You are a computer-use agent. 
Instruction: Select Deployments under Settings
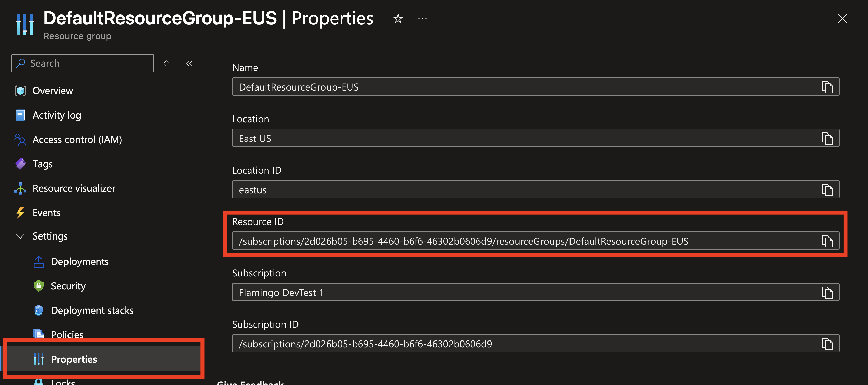point(79,261)
